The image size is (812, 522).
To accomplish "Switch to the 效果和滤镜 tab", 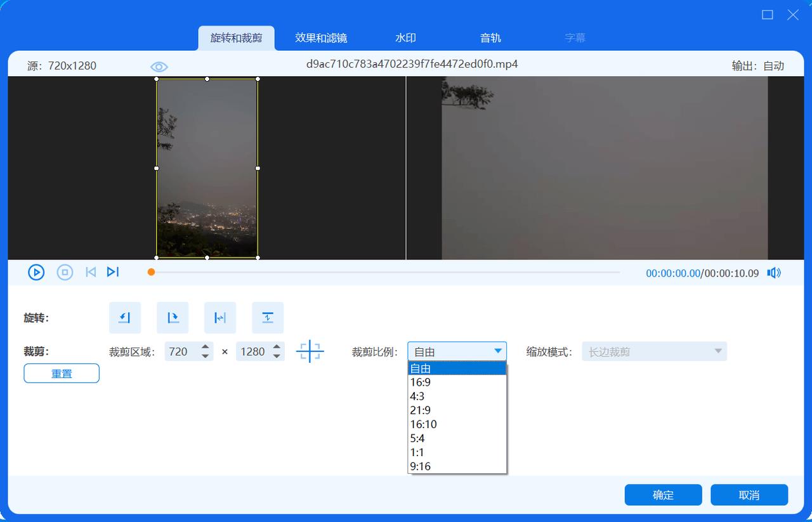I will click(321, 38).
